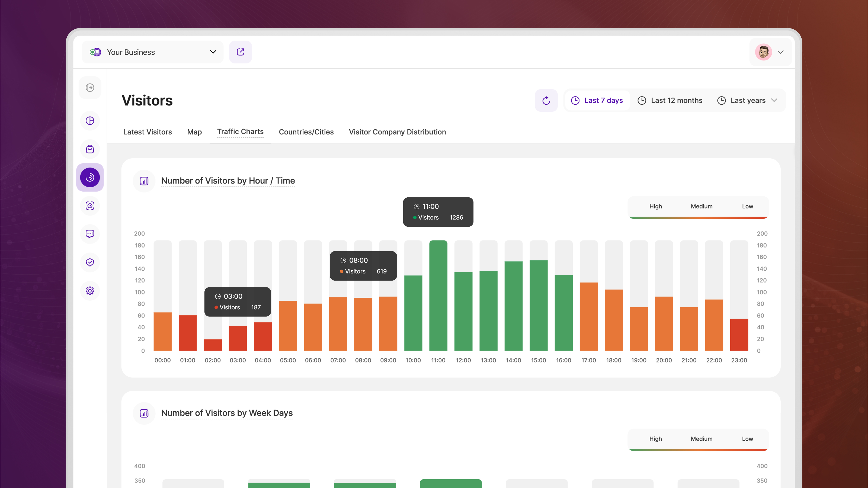
Task: Click Low in the hourly chart legend
Action: coord(747,206)
